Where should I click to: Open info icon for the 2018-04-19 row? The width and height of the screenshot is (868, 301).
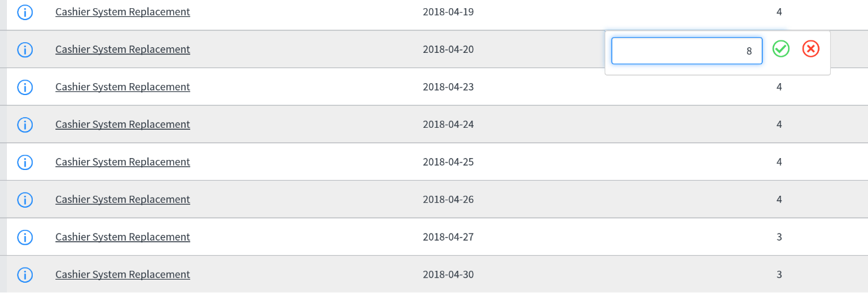[x=25, y=12]
